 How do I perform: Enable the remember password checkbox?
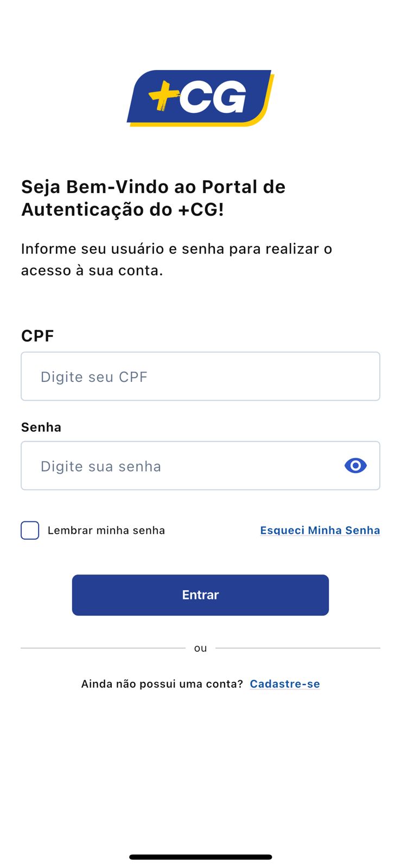(30, 530)
